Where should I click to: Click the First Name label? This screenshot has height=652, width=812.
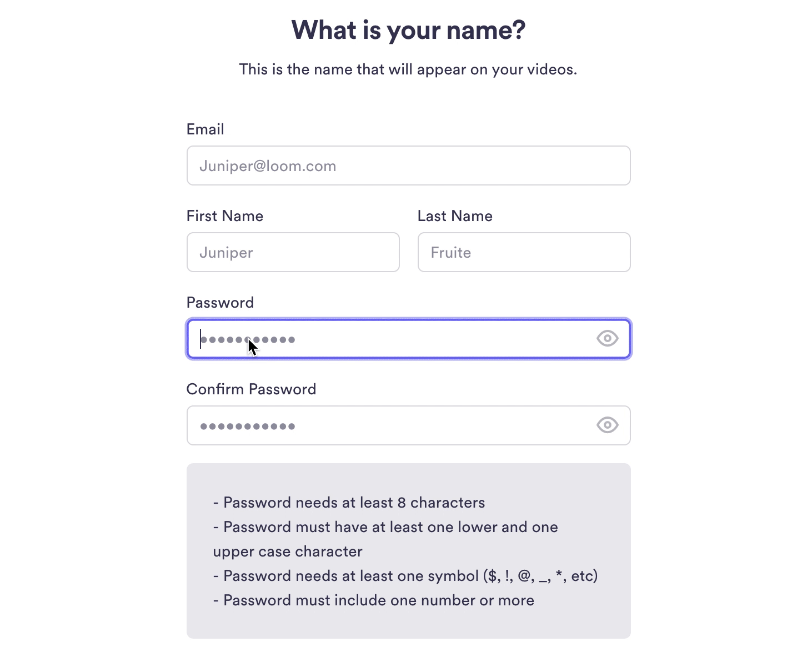(x=224, y=216)
